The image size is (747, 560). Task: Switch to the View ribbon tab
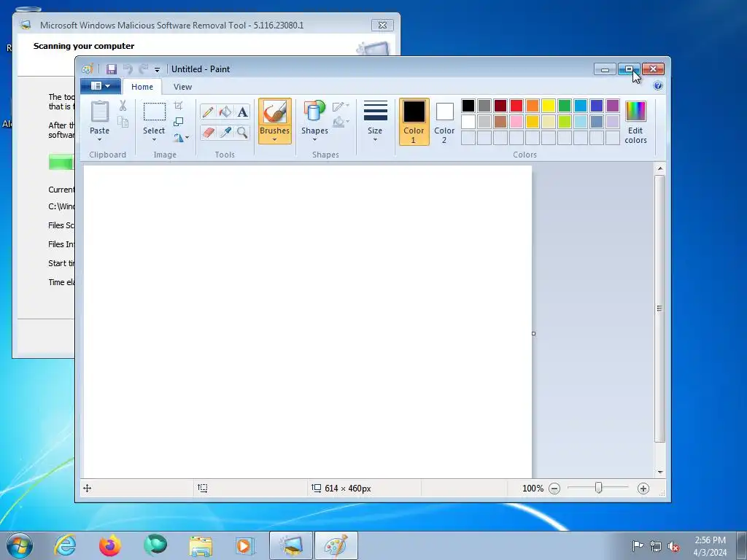click(x=182, y=87)
